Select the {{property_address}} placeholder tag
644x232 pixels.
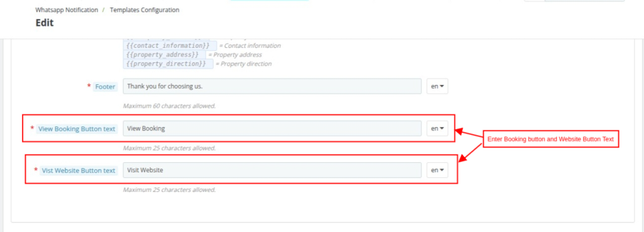click(164, 55)
